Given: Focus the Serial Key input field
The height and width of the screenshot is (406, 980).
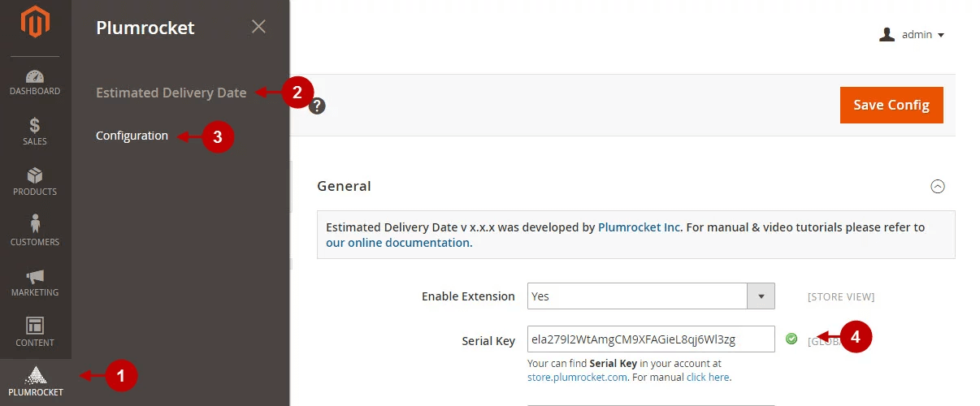Looking at the screenshot, I should (x=651, y=339).
